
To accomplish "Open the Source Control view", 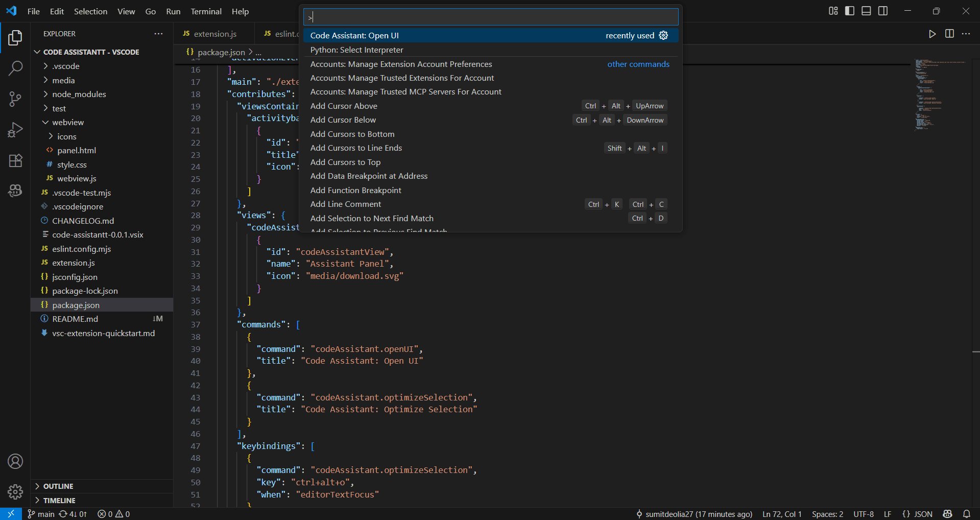I will tap(15, 99).
